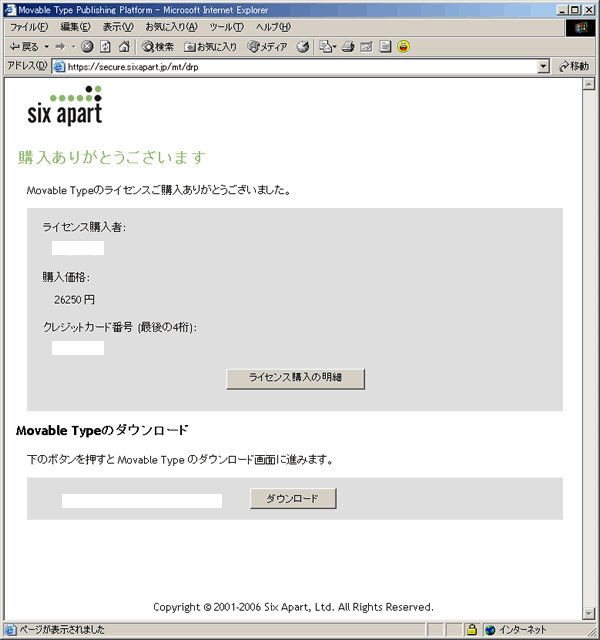Click the padlock security icon in status bar
Viewport: 600px width, 640px height.
coord(472,629)
